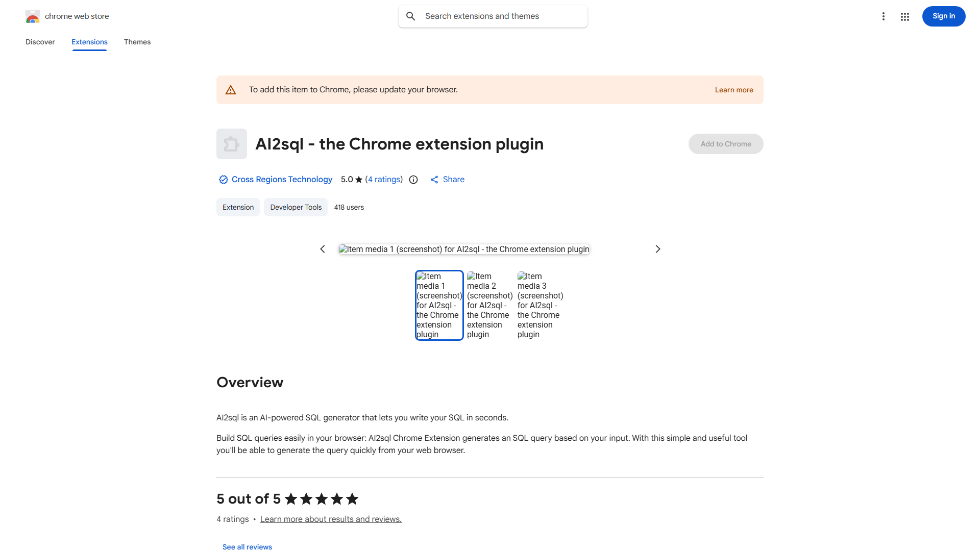Open the Google apps grid

pyautogui.click(x=905, y=17)
